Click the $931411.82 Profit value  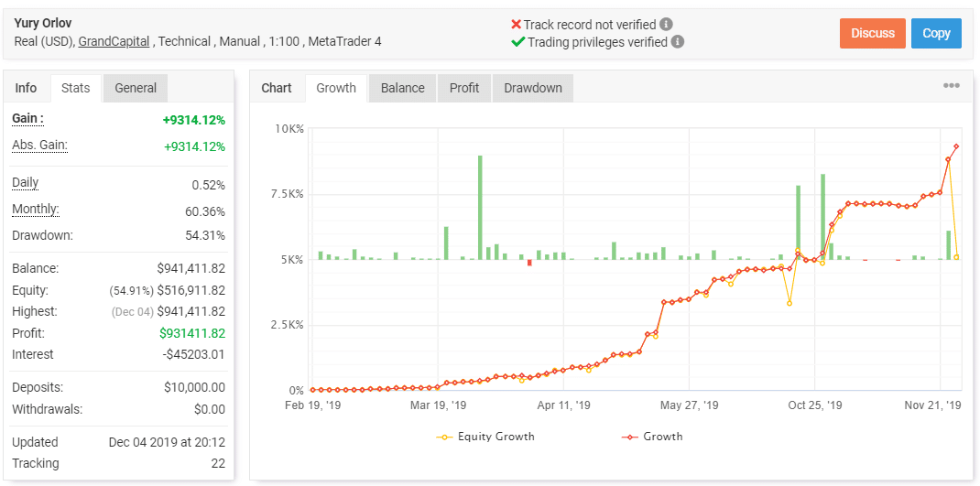(x=192, y=333)
